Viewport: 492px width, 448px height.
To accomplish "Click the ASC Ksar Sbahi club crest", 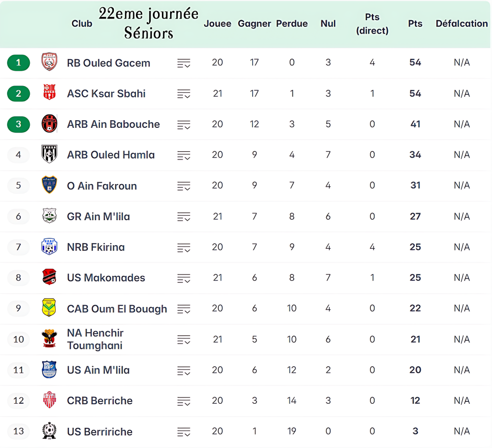I will (49, 93).
